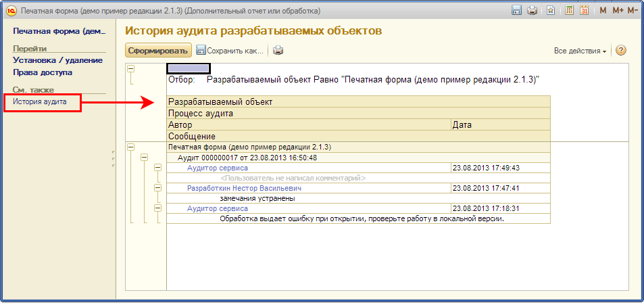Click Разрабатываемый объект header cell
Screen dimensions: 644x303
pos(358,101)
